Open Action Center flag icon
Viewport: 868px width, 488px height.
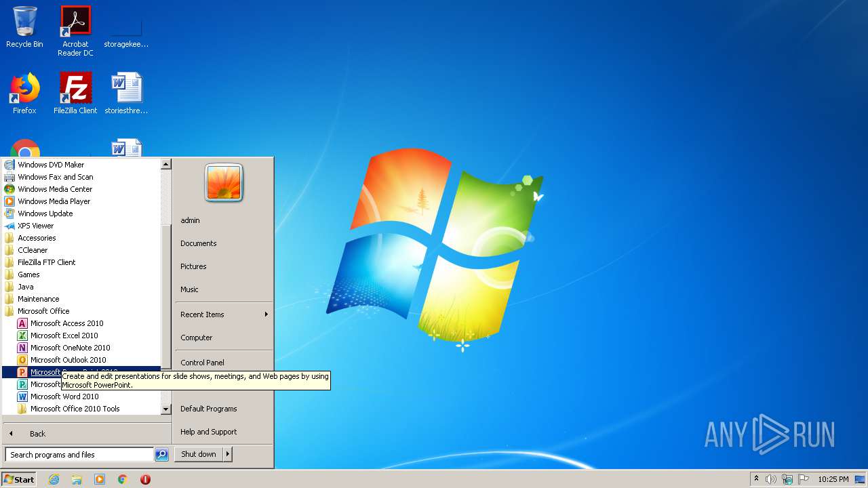(x=804, y=479)
